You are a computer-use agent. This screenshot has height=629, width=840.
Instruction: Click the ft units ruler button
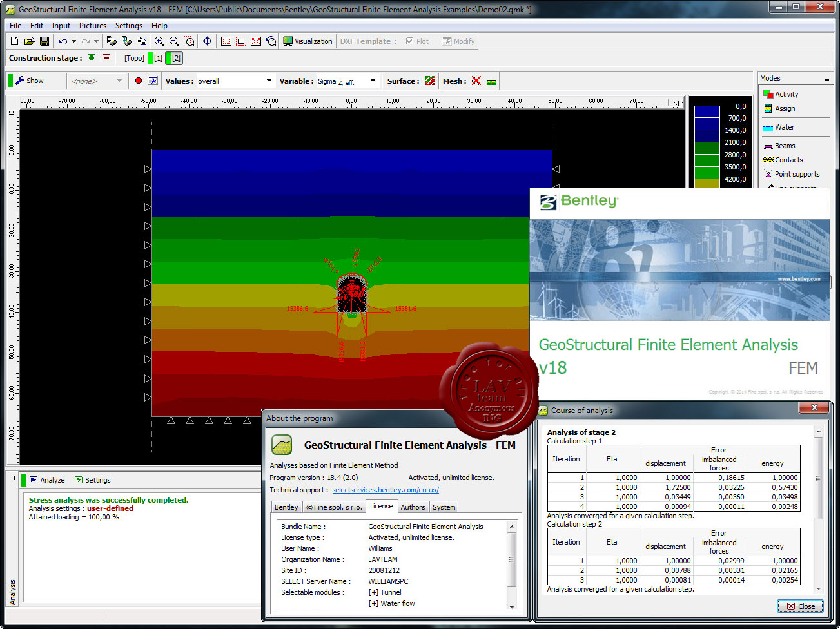[675, 102]
